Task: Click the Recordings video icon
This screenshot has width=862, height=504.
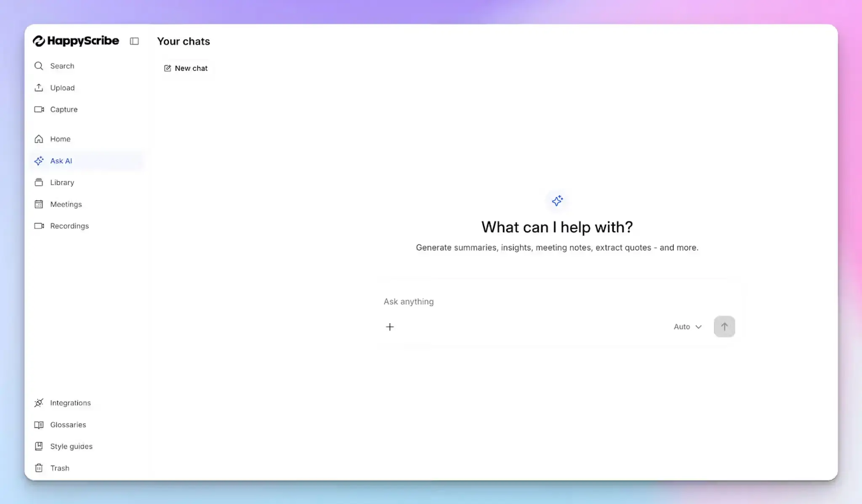Action: click(x=38, y=226)
